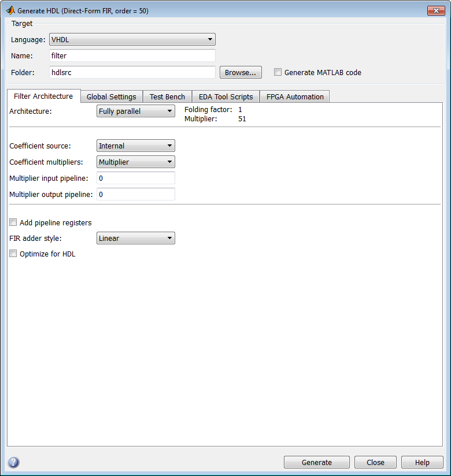Click the Browse... folder button
The width and height of the screenshot is (451, 476).
[241, 72]
